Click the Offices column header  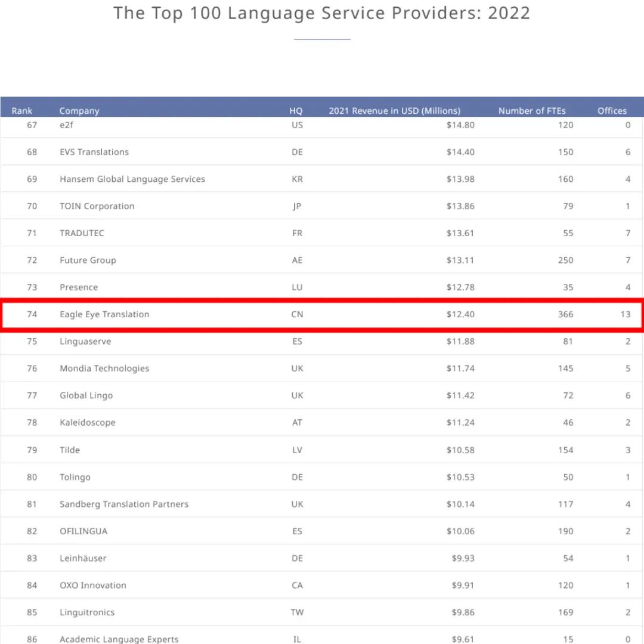tap(612, 110)
